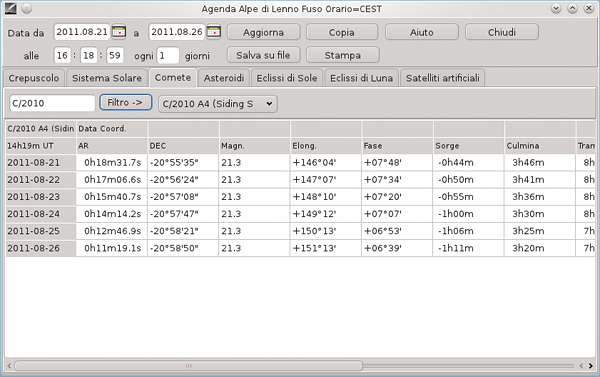This screenshot has width=600, height=377.
Task: Open the end date calendar picker
Action: 214,32
